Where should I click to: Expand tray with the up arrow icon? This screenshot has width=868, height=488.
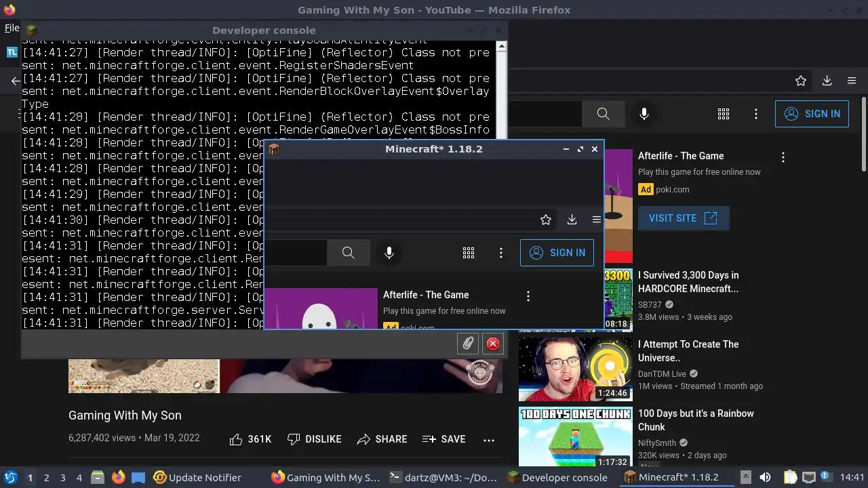(x=745, y=477)
